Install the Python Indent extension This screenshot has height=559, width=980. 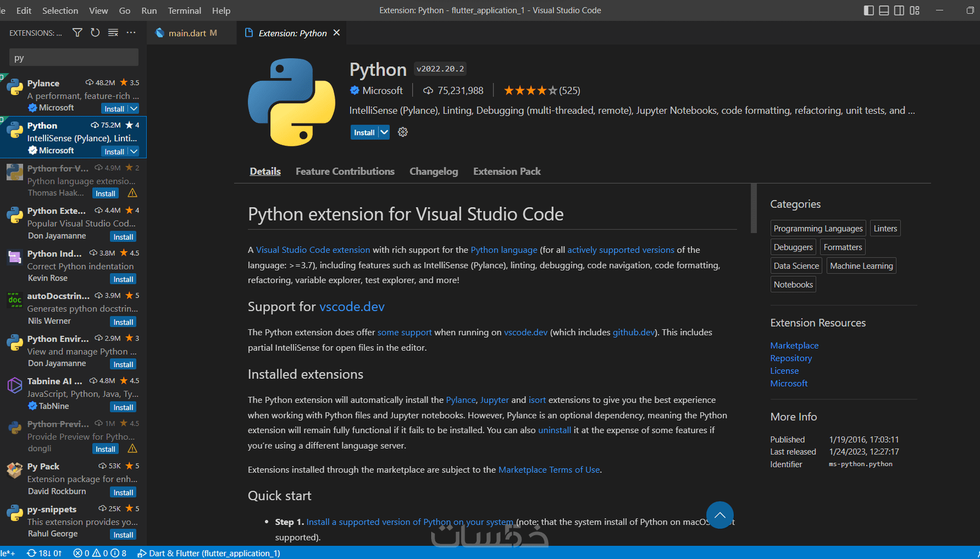pyautogui.click(x=123, y=279)
